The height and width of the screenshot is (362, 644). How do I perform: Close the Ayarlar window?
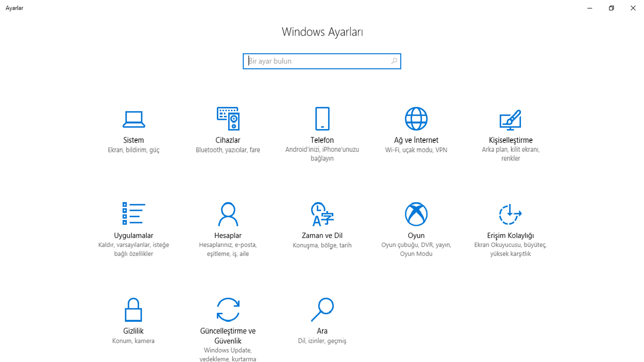(x=633, y=8)
